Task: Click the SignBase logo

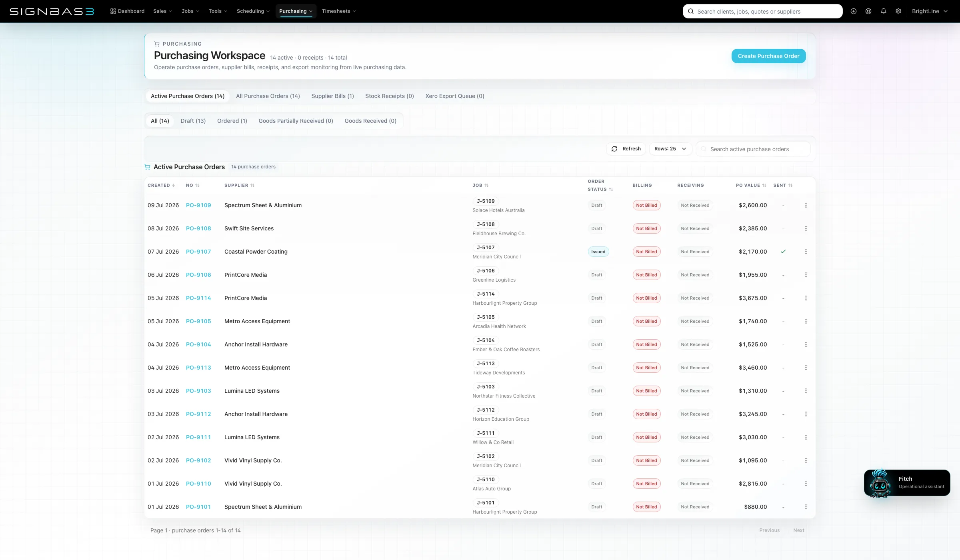Action: pyautogui.click(x=52, y=11)
